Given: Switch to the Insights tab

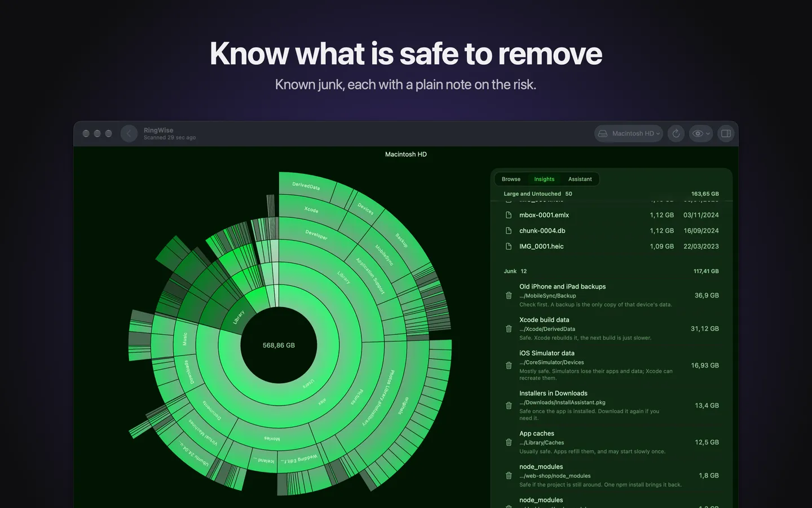Looking at the screenshot, I should 544,179.
